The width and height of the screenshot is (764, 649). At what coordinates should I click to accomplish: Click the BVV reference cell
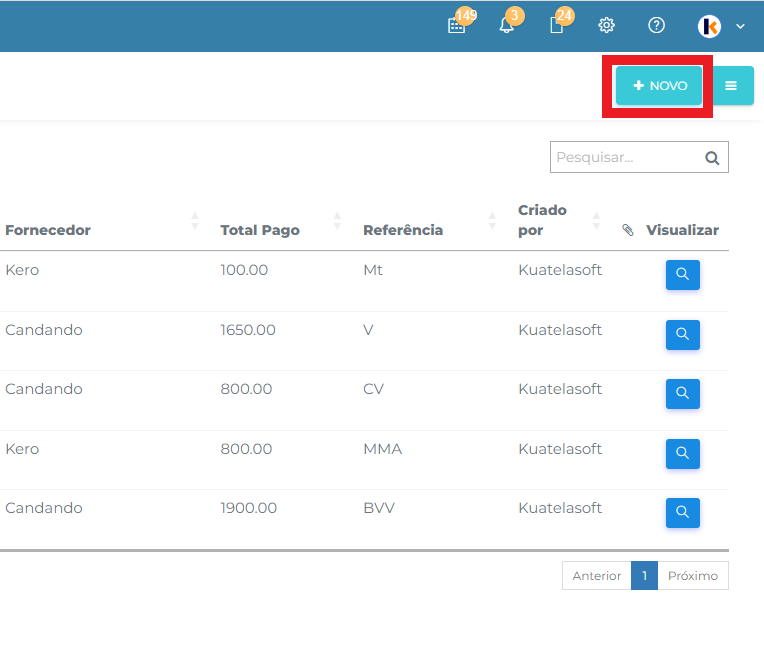[x=379, y=508]
